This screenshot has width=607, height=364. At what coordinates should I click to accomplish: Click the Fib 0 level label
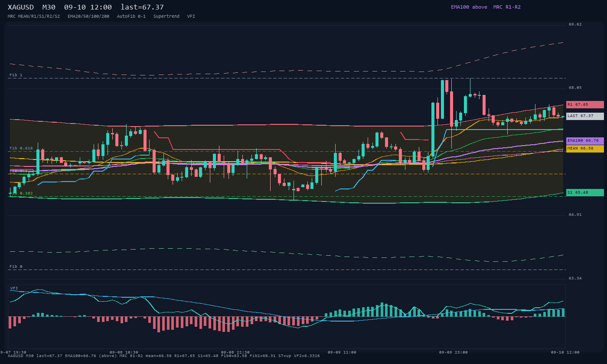[x=16, y=266]
